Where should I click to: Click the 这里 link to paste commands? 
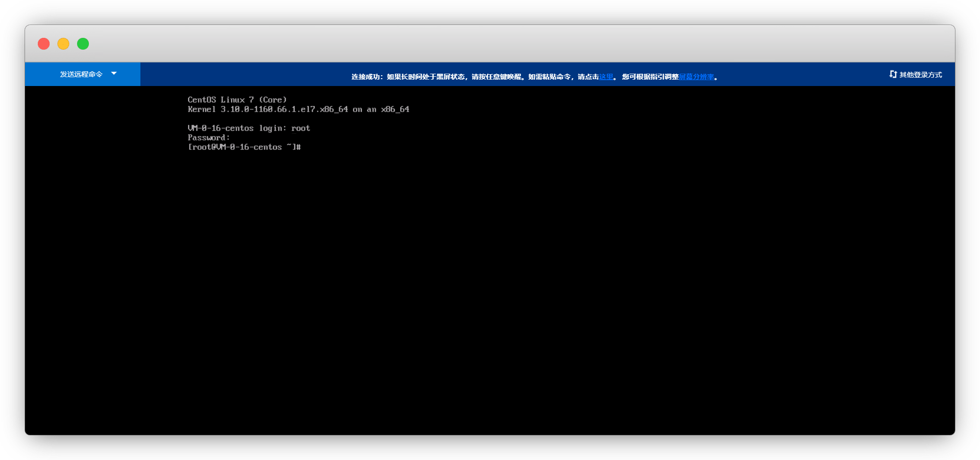tap(606, 77)
